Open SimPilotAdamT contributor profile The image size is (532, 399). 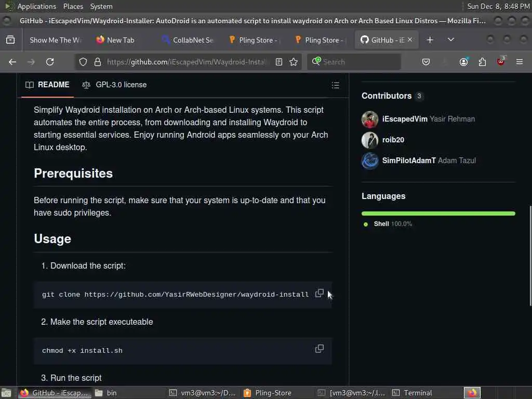(x=409, y=161)
